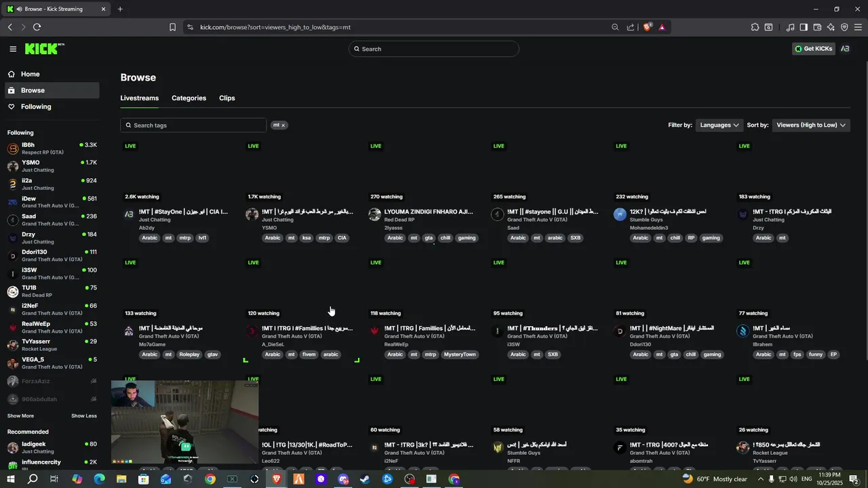The width and height of the screenshot is (868, 488).
Task: Open the Viewers (High to Low) sort dropdown
Action: click(811, 125)
